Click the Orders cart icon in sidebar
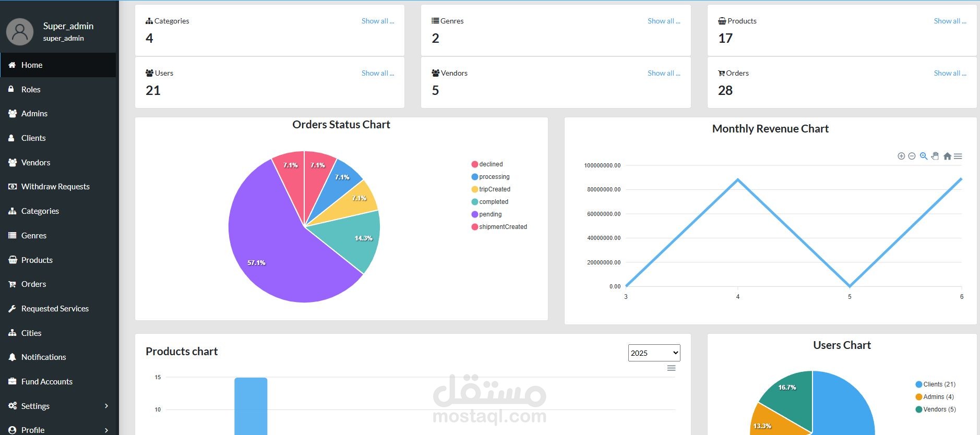The image size is (980, 435). click(x=13, y=284)
